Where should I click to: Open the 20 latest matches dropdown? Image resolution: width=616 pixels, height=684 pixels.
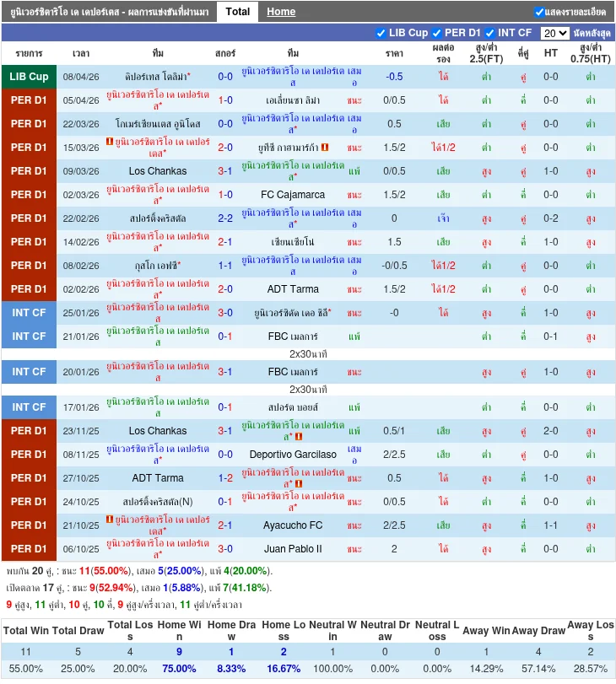coord(554,33)
